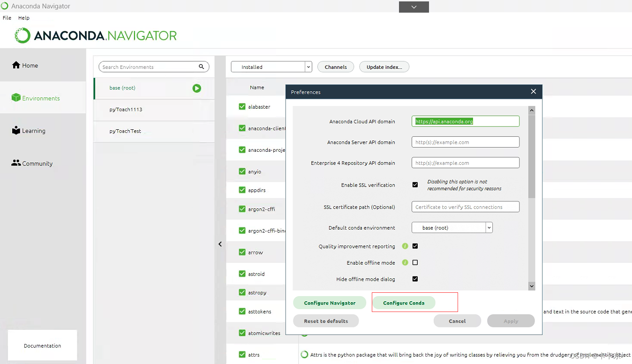Click the Anaconda title bar icon
632x364 pixels.
(5, 6)
